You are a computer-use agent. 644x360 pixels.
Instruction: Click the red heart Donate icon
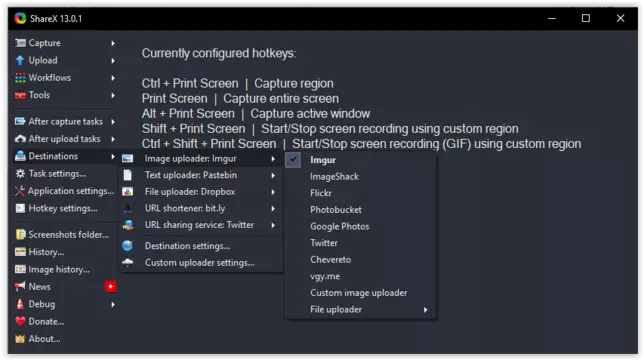[20, 321]
